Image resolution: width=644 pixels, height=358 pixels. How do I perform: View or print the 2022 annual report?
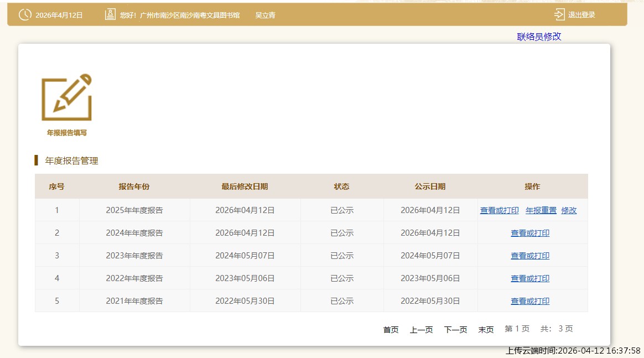(x=529, y=278)
